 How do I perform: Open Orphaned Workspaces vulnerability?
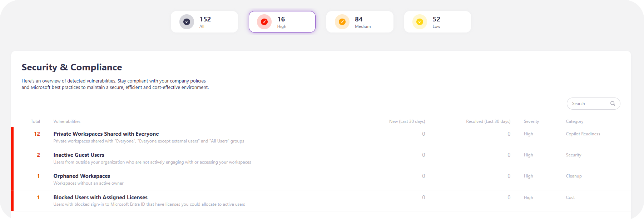82,176
